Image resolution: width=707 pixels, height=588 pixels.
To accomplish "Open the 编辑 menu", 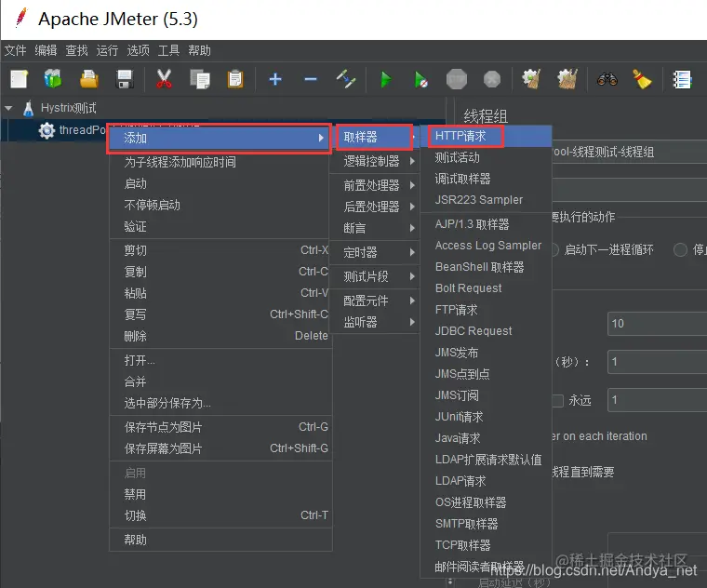I will click(x=46, y=50).
